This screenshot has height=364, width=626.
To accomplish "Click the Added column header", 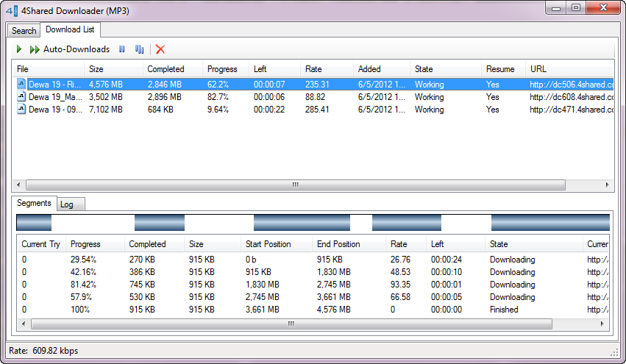I will [x=381, y=69].
